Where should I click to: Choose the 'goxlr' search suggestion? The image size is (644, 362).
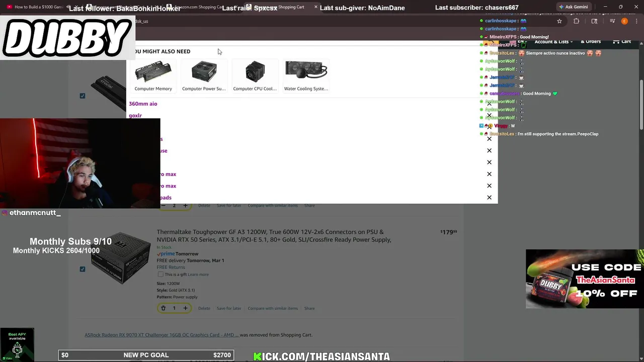135,116
